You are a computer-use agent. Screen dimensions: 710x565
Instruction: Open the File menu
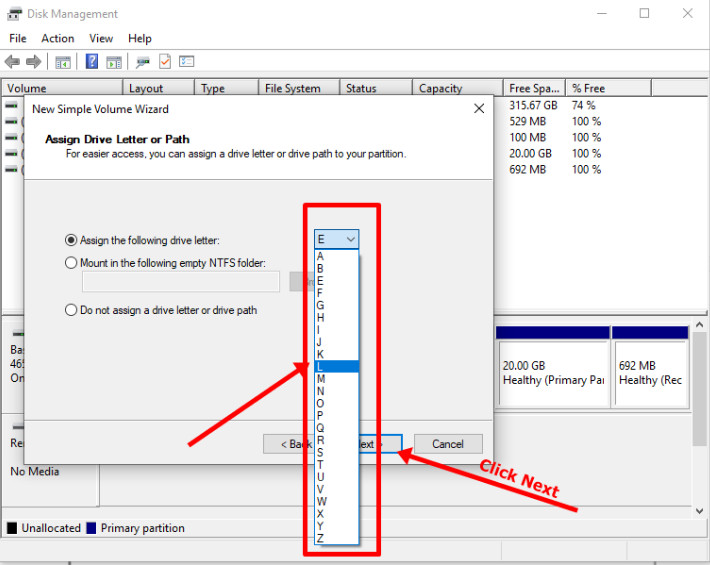pos(18,38)
